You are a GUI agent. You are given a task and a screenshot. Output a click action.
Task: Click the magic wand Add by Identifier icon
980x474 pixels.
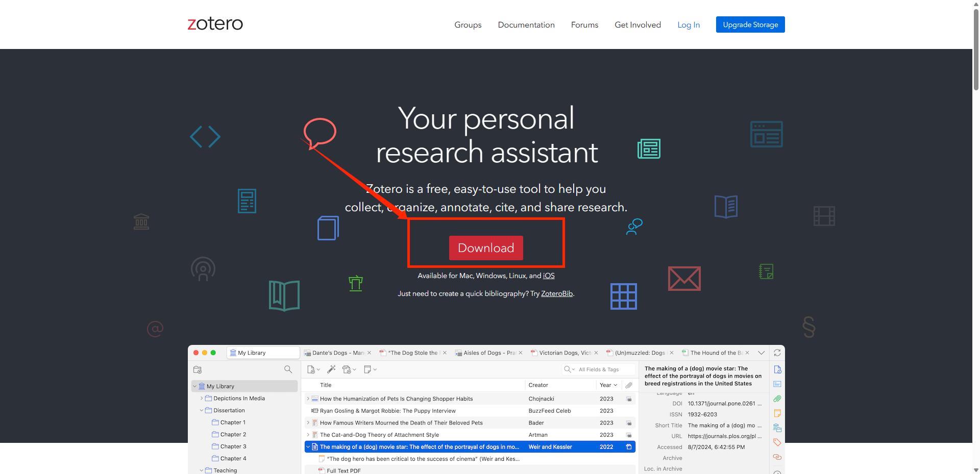(331, 369)
